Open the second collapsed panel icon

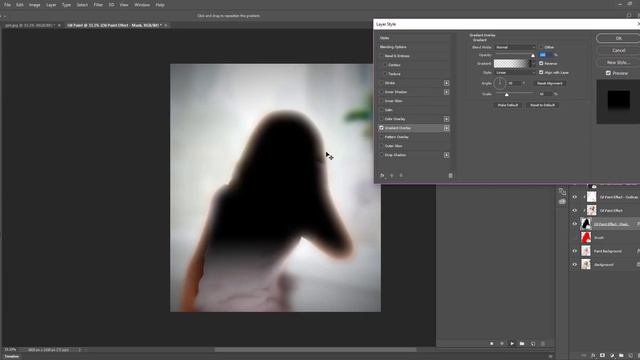(x=562, y=202)
